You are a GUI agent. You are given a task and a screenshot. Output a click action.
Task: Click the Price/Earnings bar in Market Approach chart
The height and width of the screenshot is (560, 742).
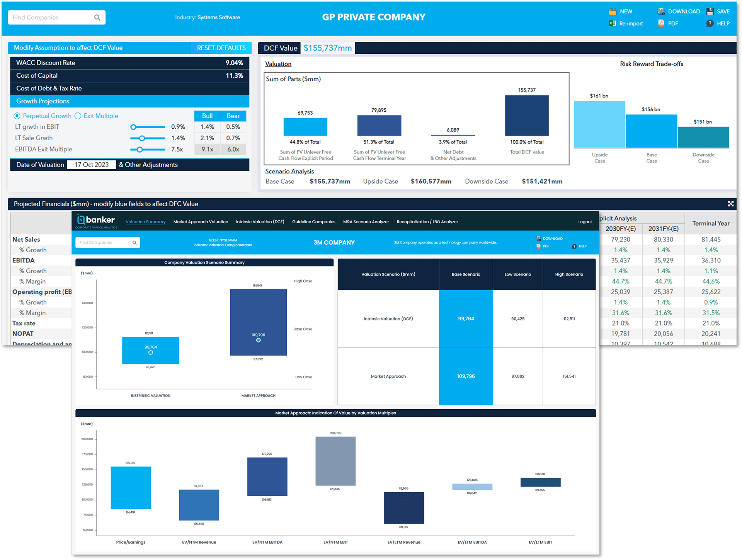[x=131, y=488]
